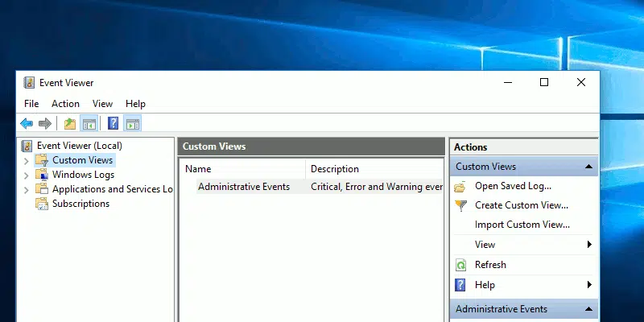
Task: Click the blue Help toolbar icon
Action: [114, 123]
